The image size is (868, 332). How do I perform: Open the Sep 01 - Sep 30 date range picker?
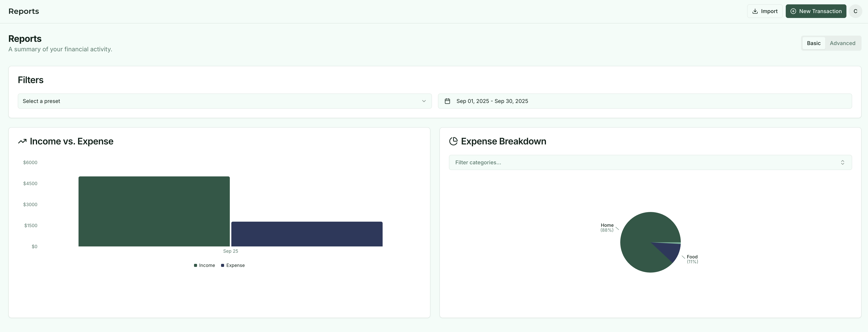point(645,101)
